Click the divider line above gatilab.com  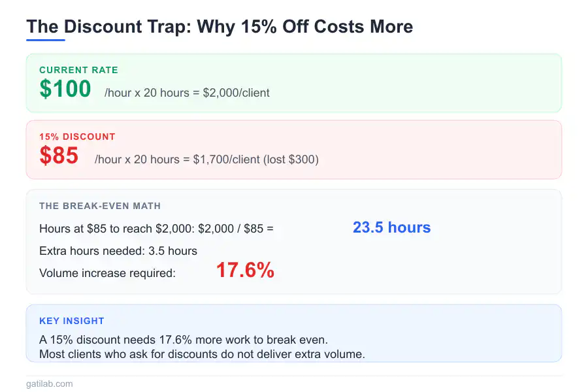point(294,376)
